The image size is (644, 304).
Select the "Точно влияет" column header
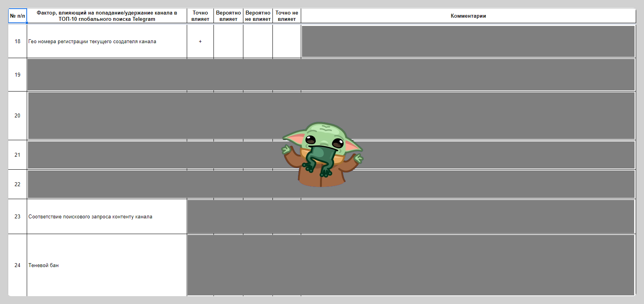point(200,16)
